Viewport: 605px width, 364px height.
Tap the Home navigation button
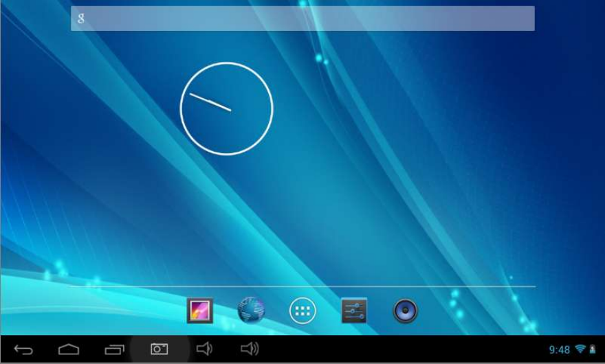pyautogui.click(x=69, y=350)
